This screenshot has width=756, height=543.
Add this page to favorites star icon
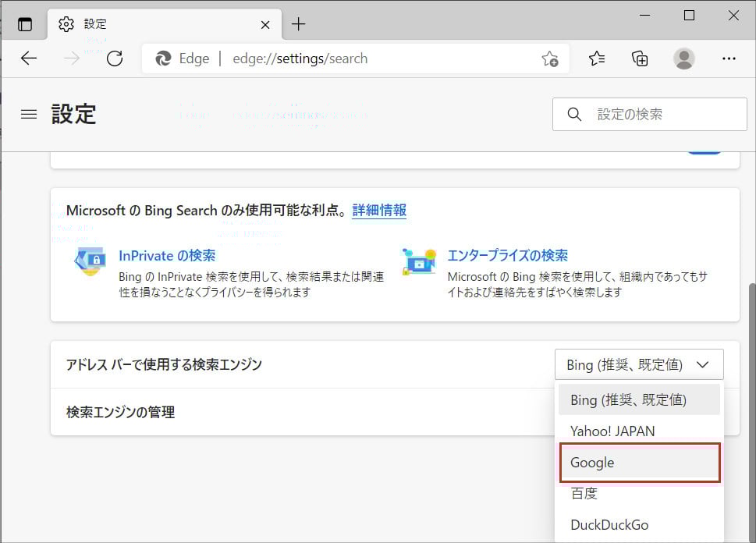click(550, 59)
